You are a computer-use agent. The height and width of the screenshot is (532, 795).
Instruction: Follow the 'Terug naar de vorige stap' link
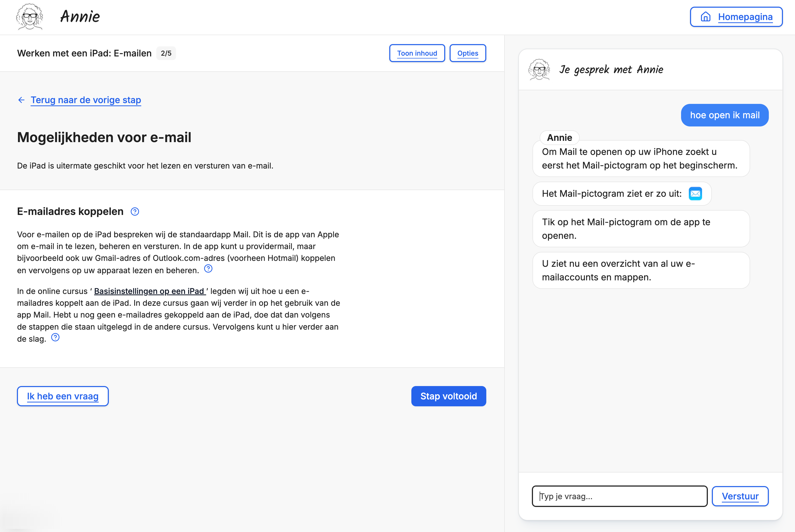pyautogui.click(x=85, y=100)
